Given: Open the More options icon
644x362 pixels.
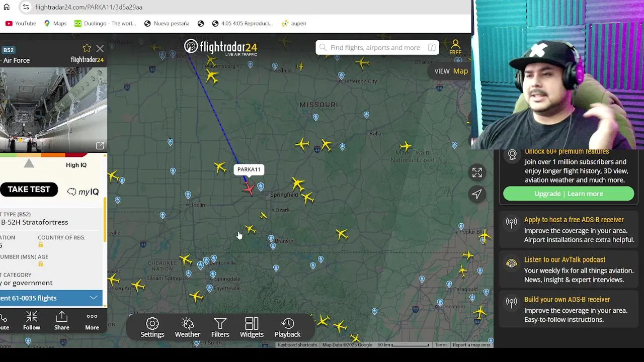Looking at the screenshot, I should point(92,321).
